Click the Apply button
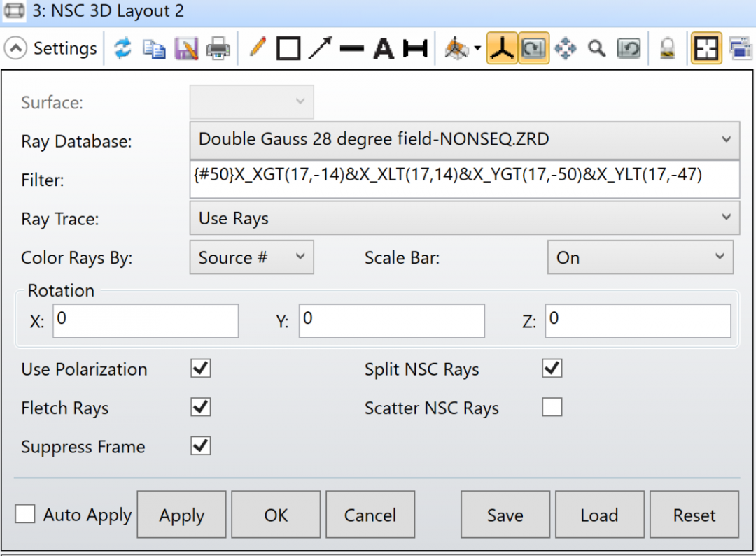 181,515
